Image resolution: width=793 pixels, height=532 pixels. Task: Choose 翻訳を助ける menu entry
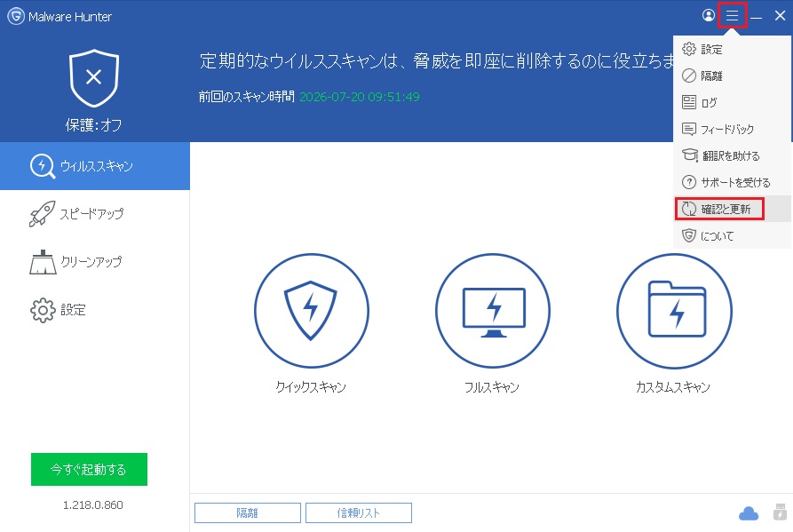[733, 155]
